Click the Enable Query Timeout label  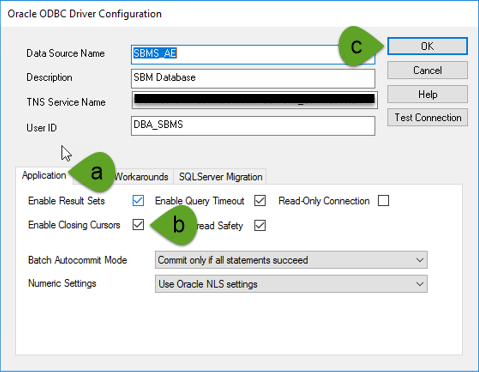[x=200, y=201]
